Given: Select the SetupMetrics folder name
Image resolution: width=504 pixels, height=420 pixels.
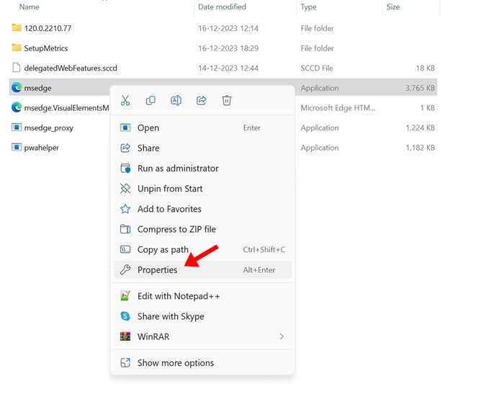Looking at the screenshot, I should [46, 48].
